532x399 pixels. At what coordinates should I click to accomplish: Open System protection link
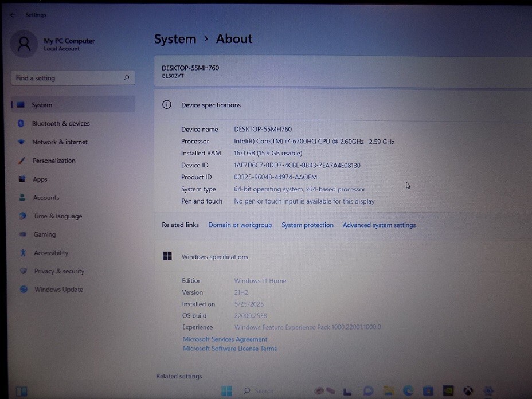pyautogui.click(x=307, y=225)
